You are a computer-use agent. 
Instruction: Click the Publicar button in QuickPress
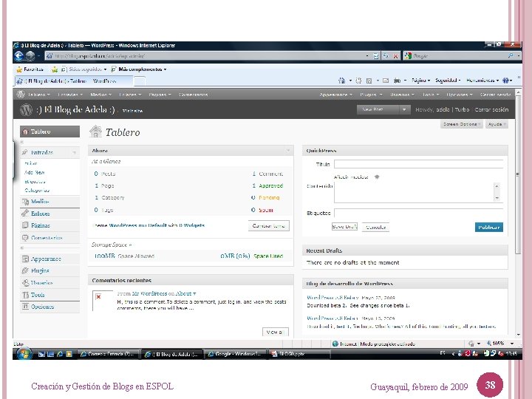[x=489, y=227]
